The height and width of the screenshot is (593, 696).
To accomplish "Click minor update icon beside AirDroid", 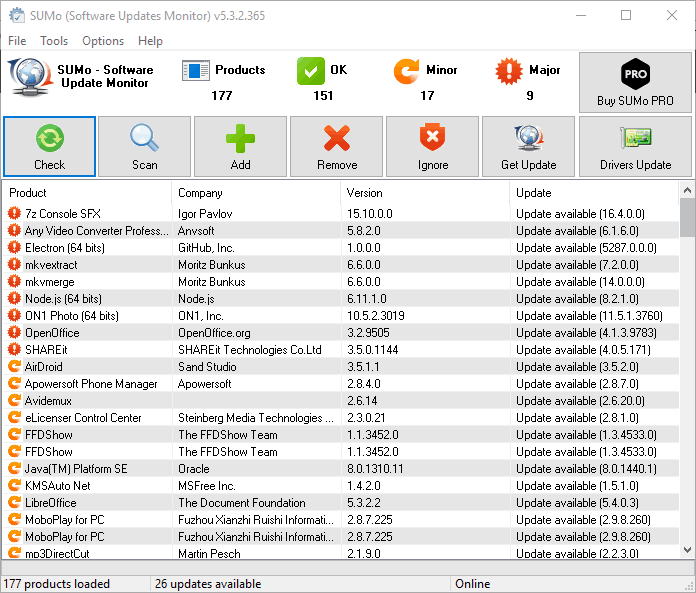I will pos(14,366).
